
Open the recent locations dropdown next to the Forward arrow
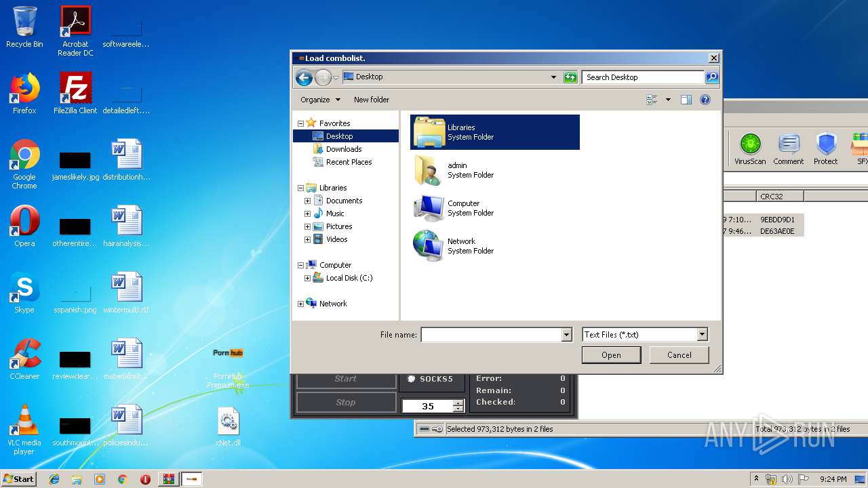click(x=336, y=78)
